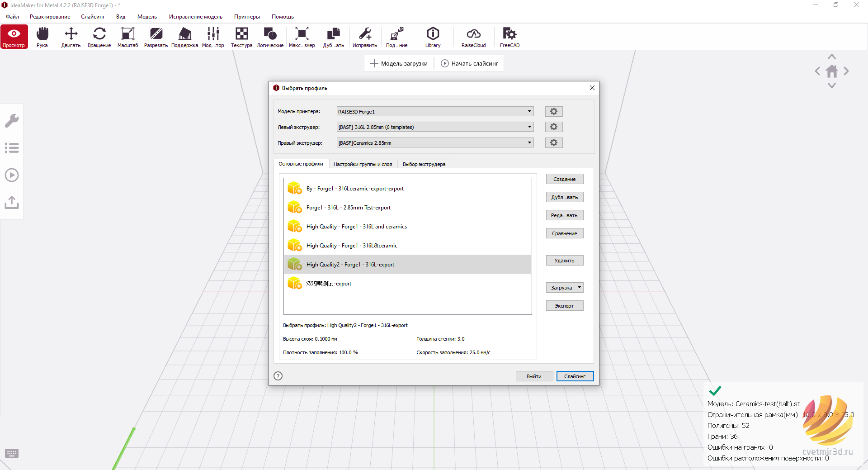The width and height of the screenshot is (868, 470).
Task: Open the Файл menu
Action: 13,17
